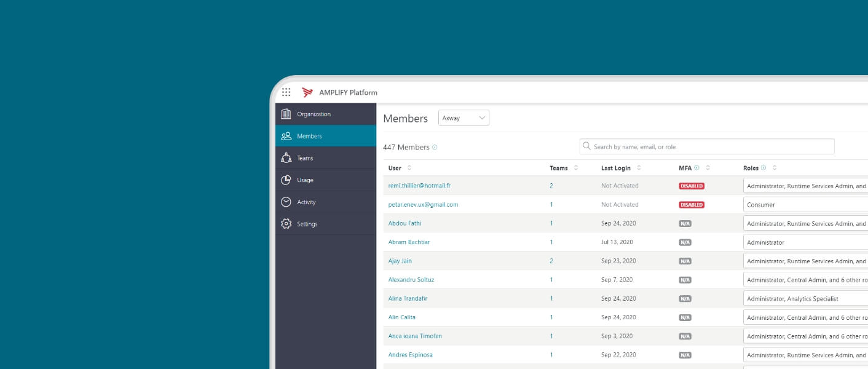
Task: Click the Organization building icon in sidebar
Action: click(x=286, y=114)
